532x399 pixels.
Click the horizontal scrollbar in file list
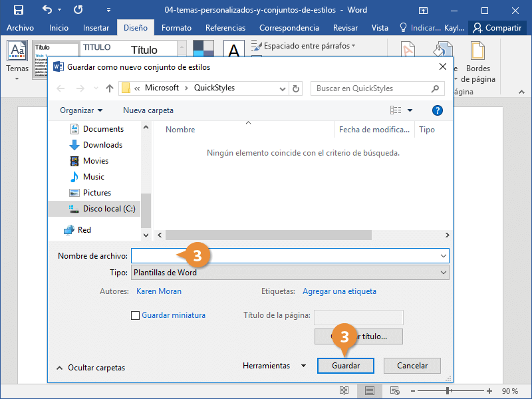point(269,235)
